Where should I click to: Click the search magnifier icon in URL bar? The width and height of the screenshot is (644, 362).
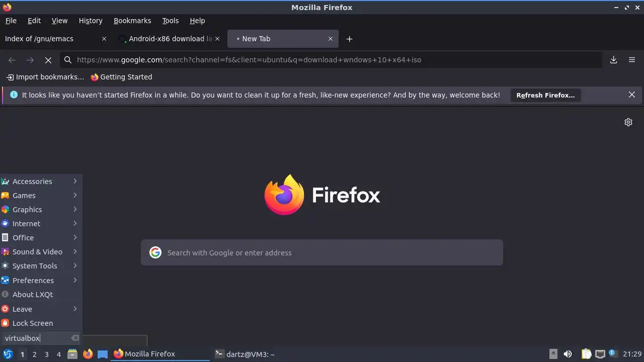click(x=68, y=60)
